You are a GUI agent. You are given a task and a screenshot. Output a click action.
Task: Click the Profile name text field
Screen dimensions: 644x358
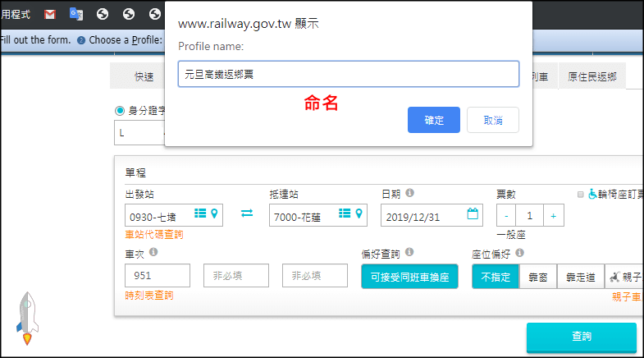tap(348, 74)
